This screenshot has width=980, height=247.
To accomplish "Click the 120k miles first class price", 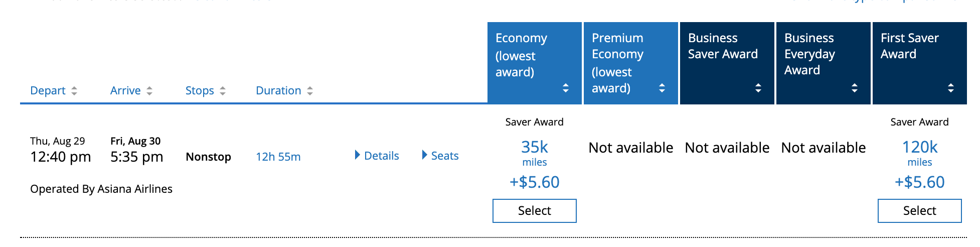I will 919,148.
